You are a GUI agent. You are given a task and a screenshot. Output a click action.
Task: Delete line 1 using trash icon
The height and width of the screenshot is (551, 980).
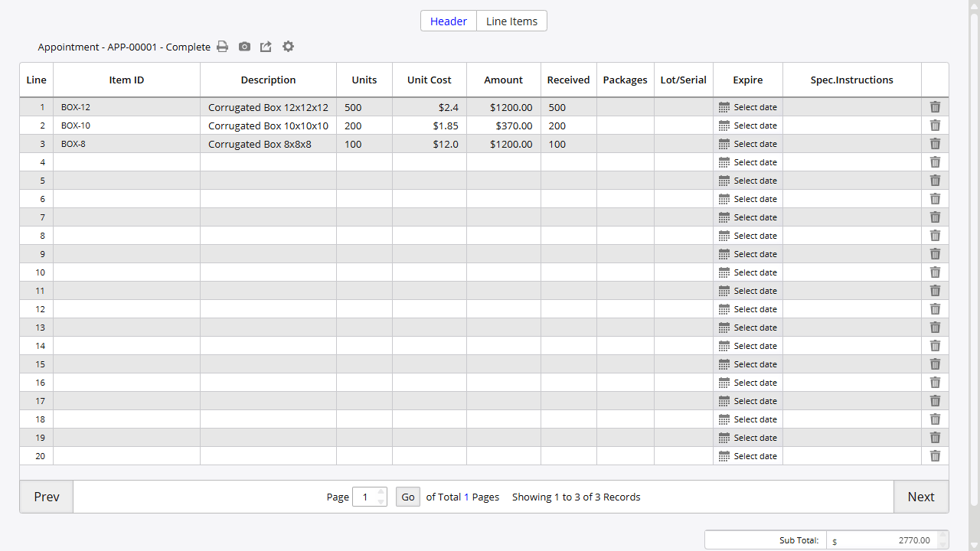tap(935, 107)
